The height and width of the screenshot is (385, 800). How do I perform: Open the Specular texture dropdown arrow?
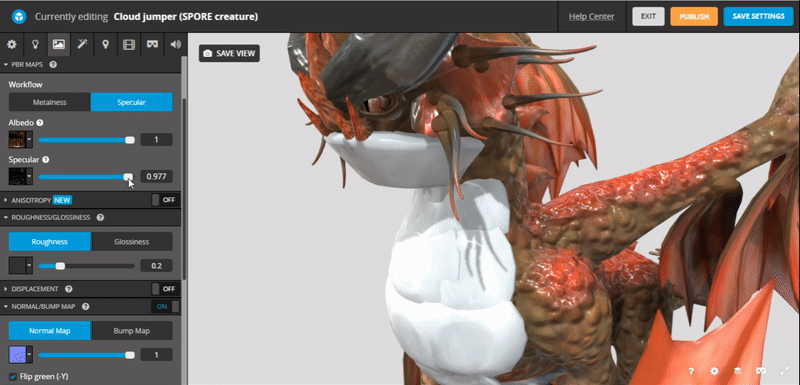[29, 176]
